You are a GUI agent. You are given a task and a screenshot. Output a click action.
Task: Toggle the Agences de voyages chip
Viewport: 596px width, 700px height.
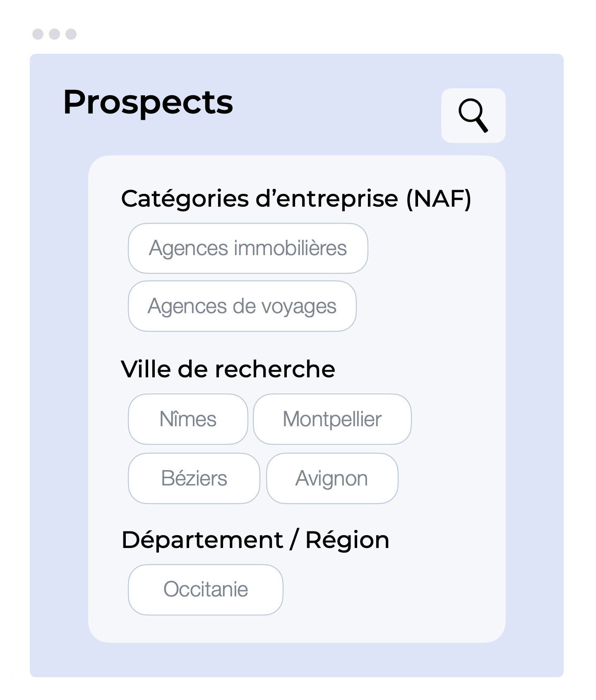point(242,306)
